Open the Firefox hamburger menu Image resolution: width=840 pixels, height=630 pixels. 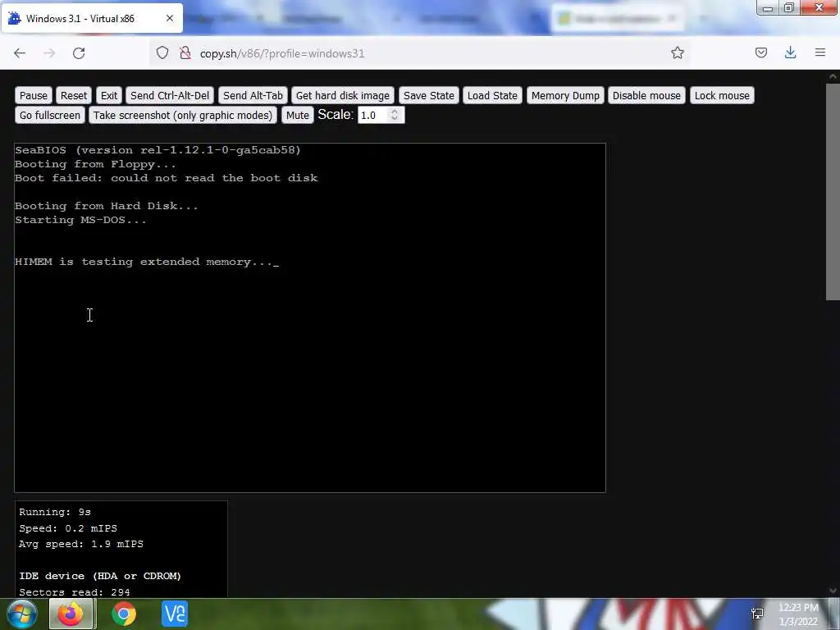click(x=820, y=52)
